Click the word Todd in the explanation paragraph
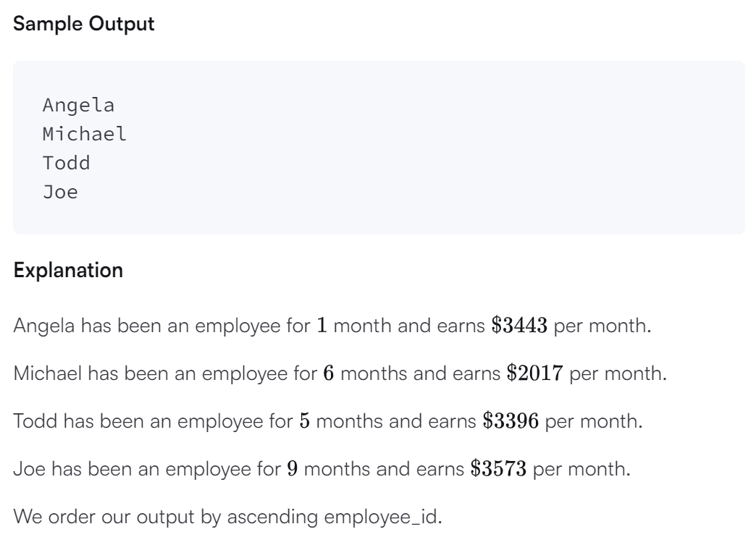756x537 pixels. pos(35,421)
